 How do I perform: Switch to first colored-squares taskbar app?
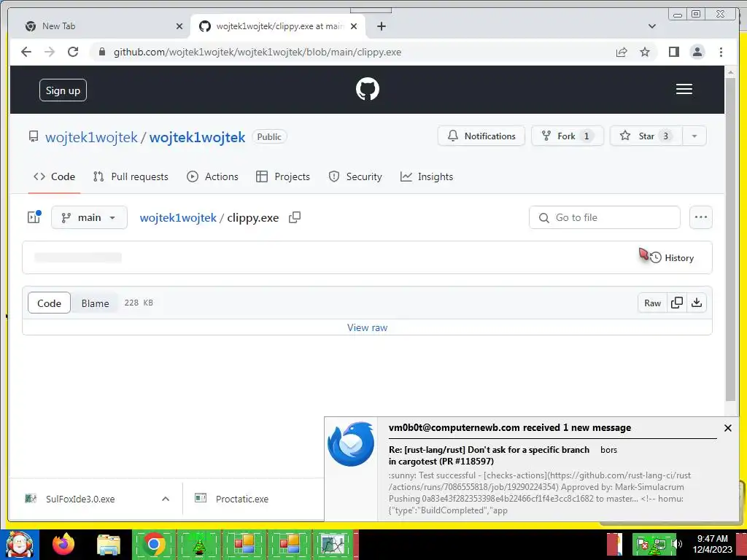(x=244, y=545)
